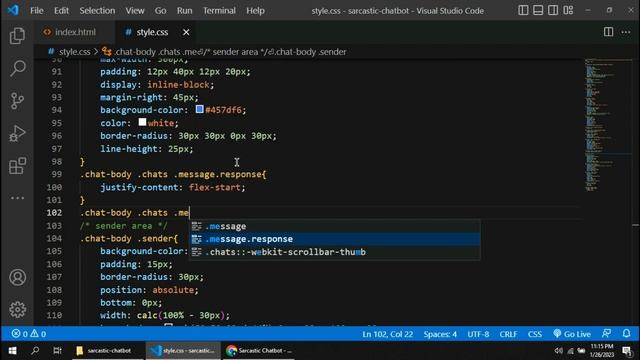Open the Run and Debug view

(17, 133)
